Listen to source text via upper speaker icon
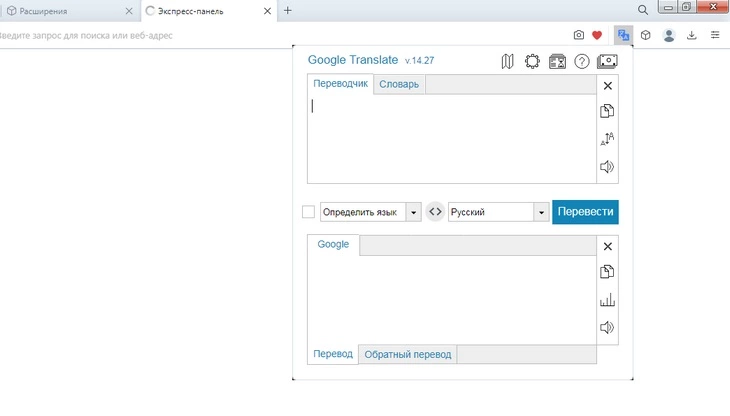This screenshot has width=730, height=416. pyautogui.click(x=607, y=167)
